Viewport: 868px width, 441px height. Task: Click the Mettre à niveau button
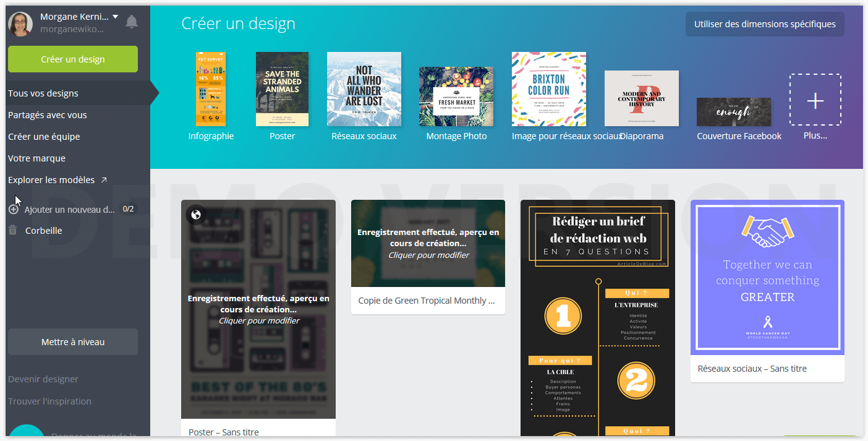[x=73, y=342]
